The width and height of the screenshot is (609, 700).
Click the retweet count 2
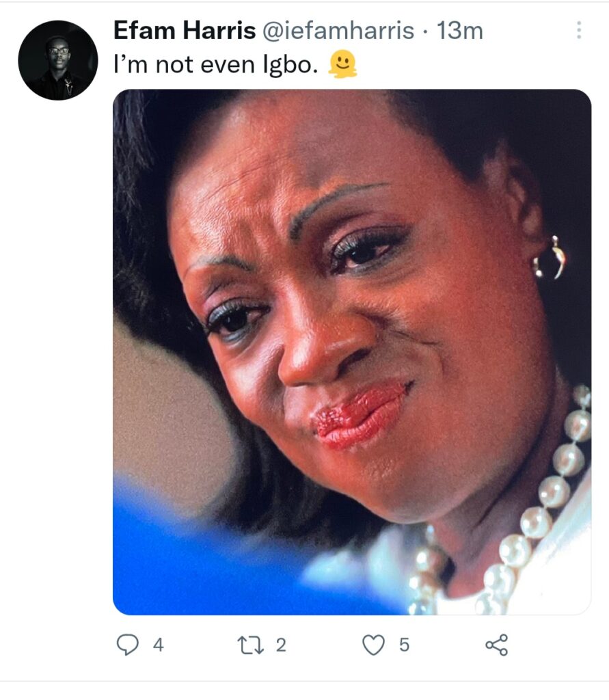(x=281, y=645)
